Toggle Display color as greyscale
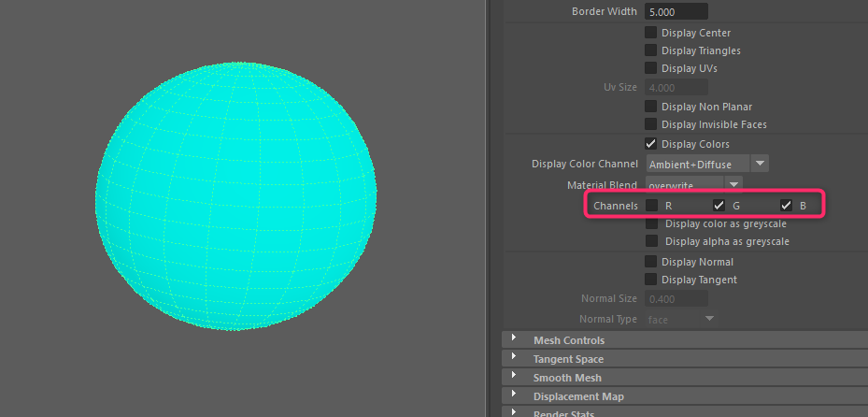This screenshot has height=417, width=868. [651, 223]
